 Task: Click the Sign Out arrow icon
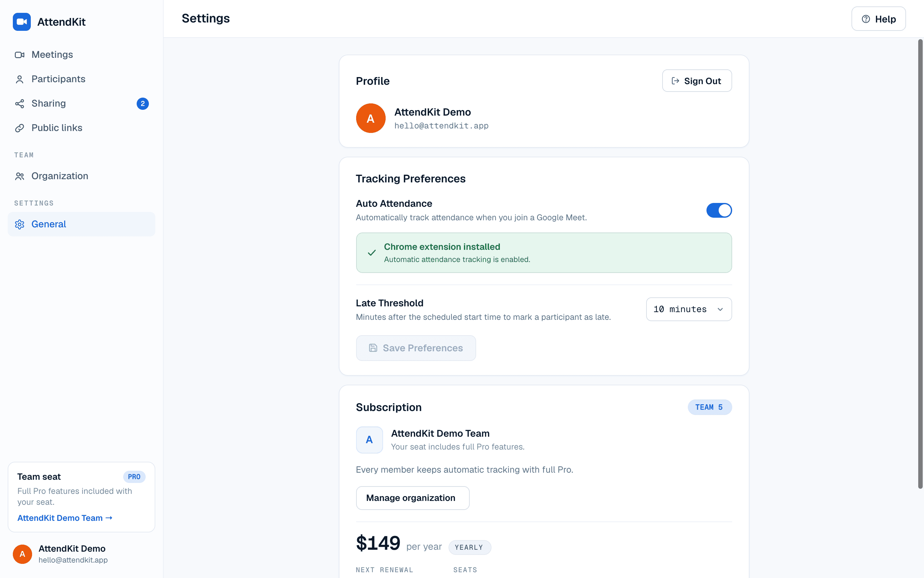click(x=675, y=81)
